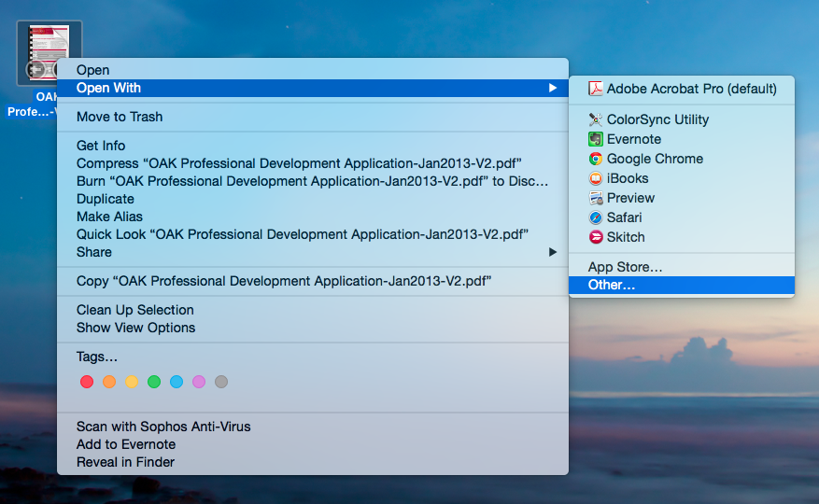
Task: Click the Share menu entry
Action: (313, 252)
